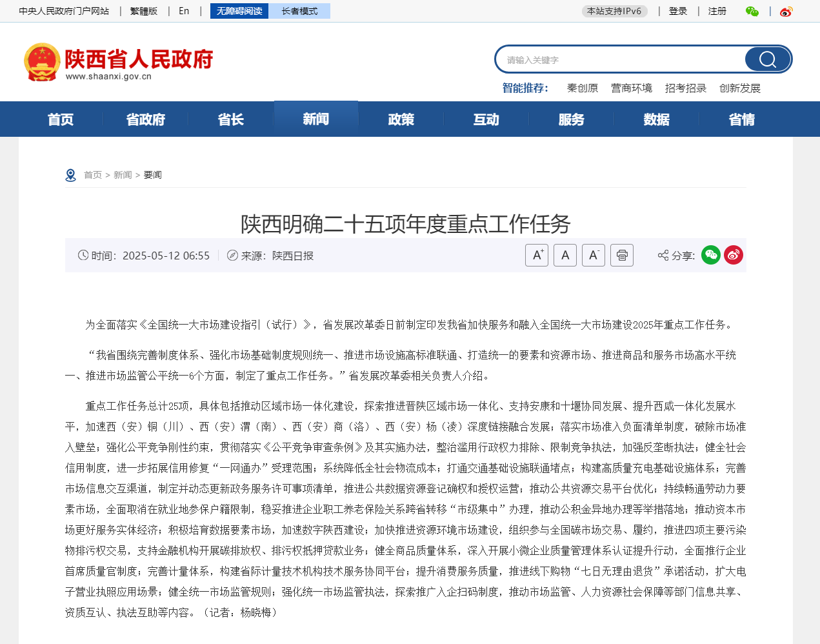Viewport: 820px width, 644px height.
Task: Switch to 繁體版 traditional Chinese
Action: (144, 11)
